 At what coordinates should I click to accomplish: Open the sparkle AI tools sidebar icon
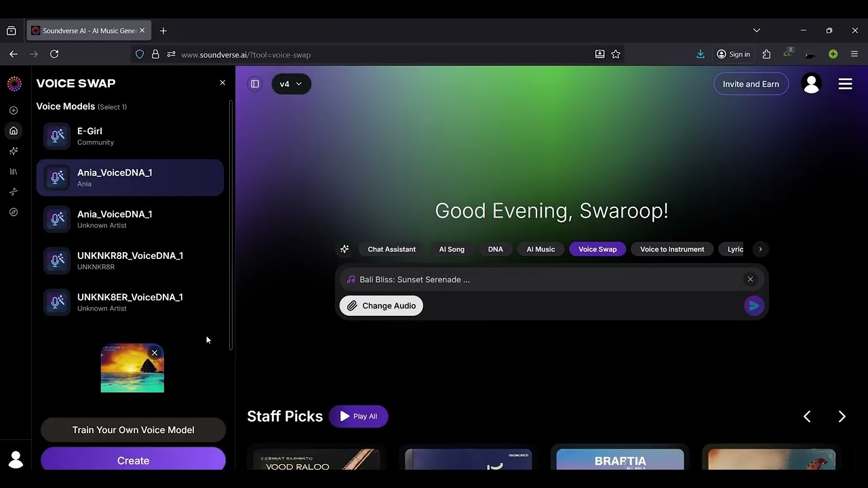[14, 151]
